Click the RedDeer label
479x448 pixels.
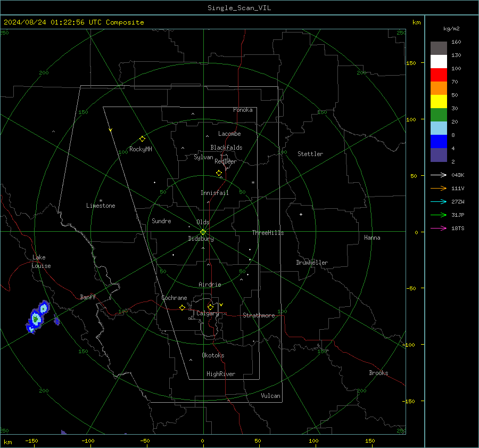226,161
